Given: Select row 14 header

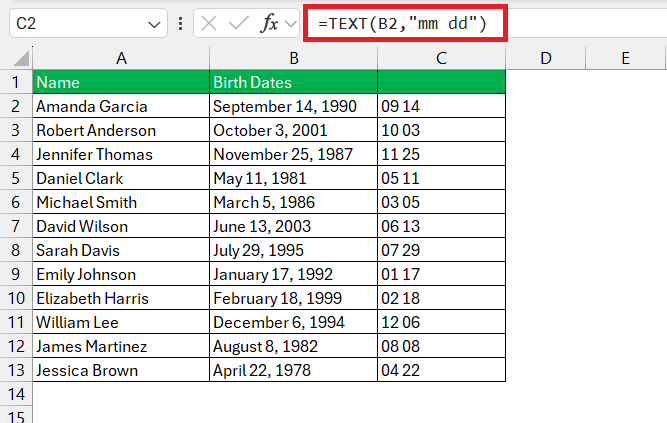Looking at the screenshot, I should (16, 394).
